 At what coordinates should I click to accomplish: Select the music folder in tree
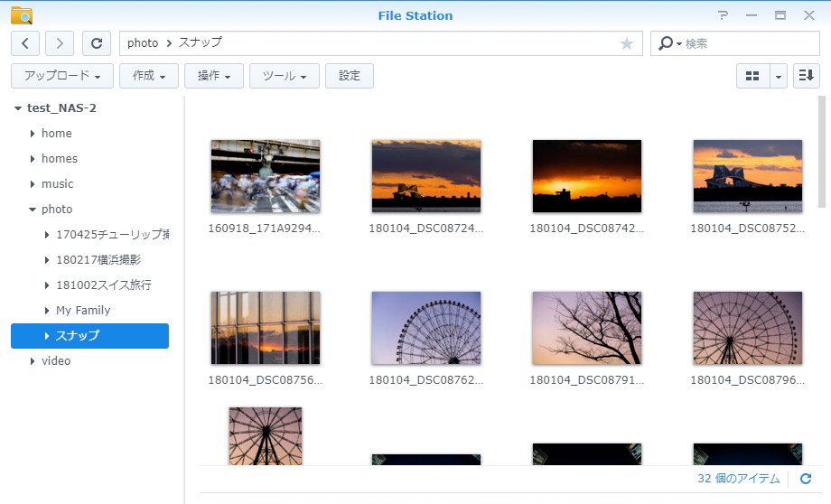[x=57, y=184]
